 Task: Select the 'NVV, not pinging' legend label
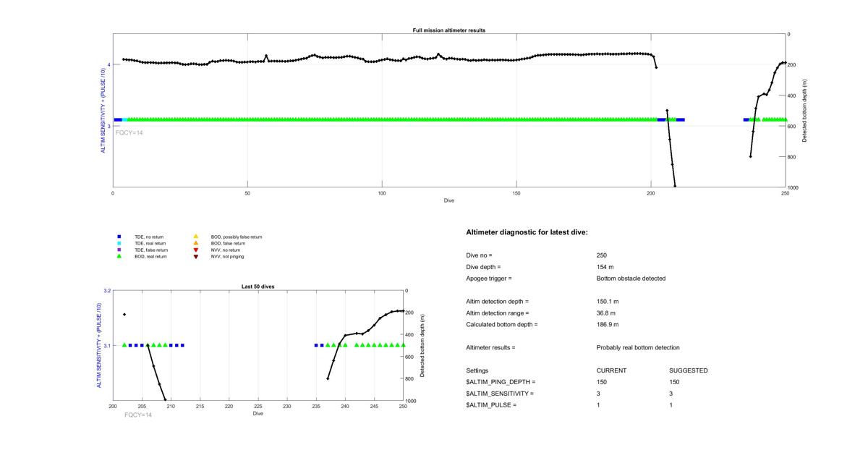click(x=227, y=256)
